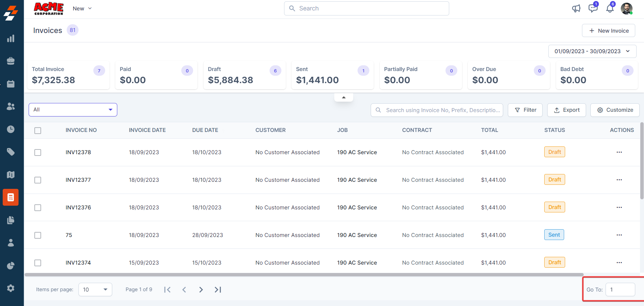Open the briefcase jobs icon in sidebar
Viewport: 644px width, 306px height.
click(11, 61)
